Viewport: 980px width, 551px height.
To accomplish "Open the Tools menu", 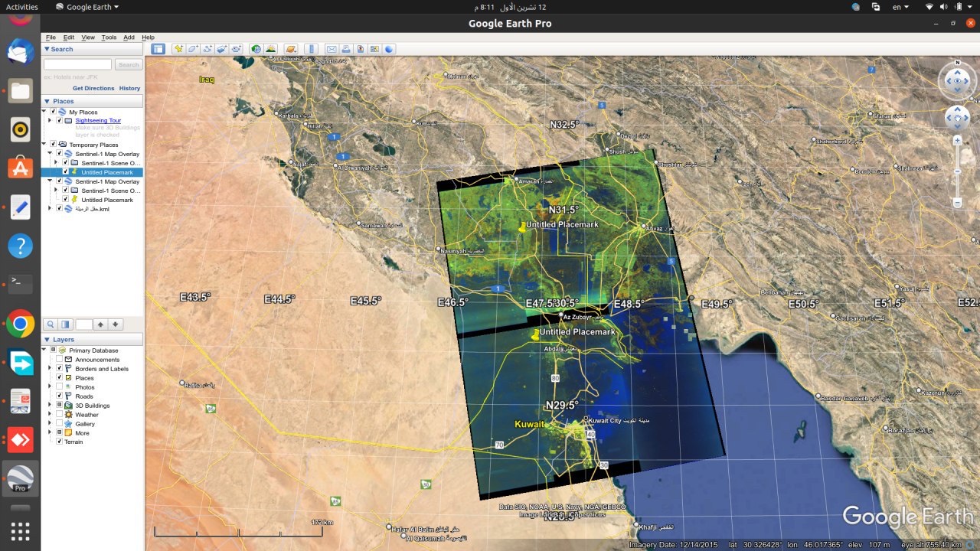I will [109, 37].
